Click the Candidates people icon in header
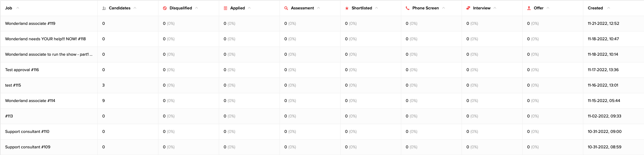This screenshot has width=644, height=155. [104, 8]
